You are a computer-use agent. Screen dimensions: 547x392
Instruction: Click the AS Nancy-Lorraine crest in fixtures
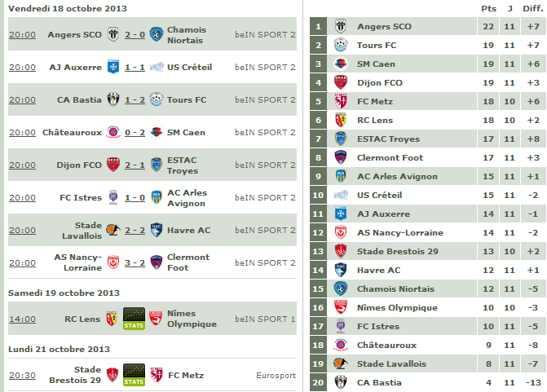pos(113,262)
